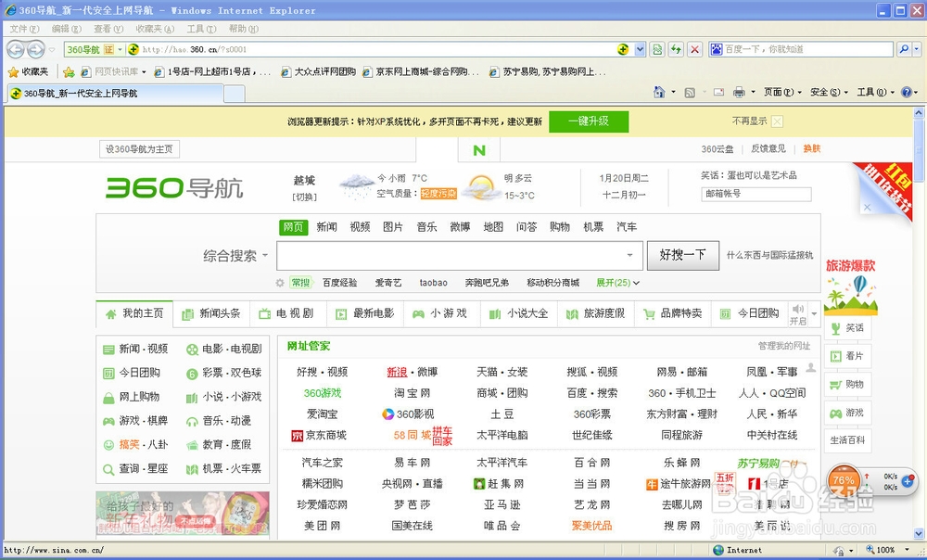
Task: Open the 游戏 sidebar shortcut
Action: pyautogui.click(x=848, y=413)
